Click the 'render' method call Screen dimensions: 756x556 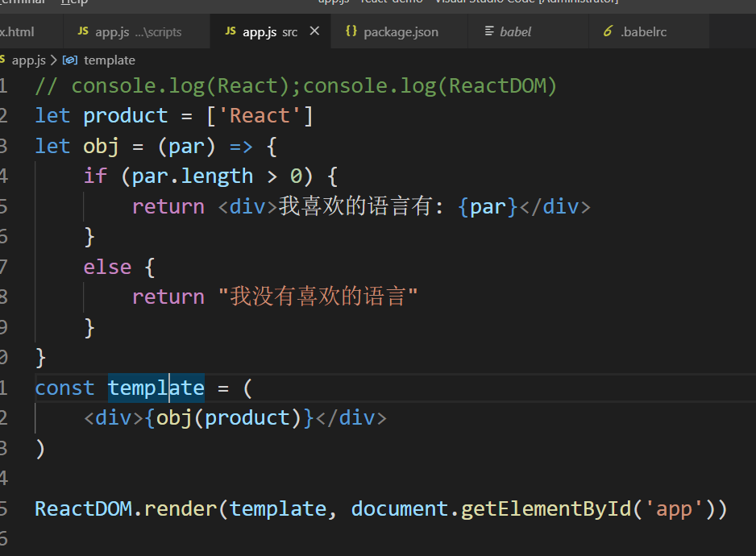(x=181, y=509)
